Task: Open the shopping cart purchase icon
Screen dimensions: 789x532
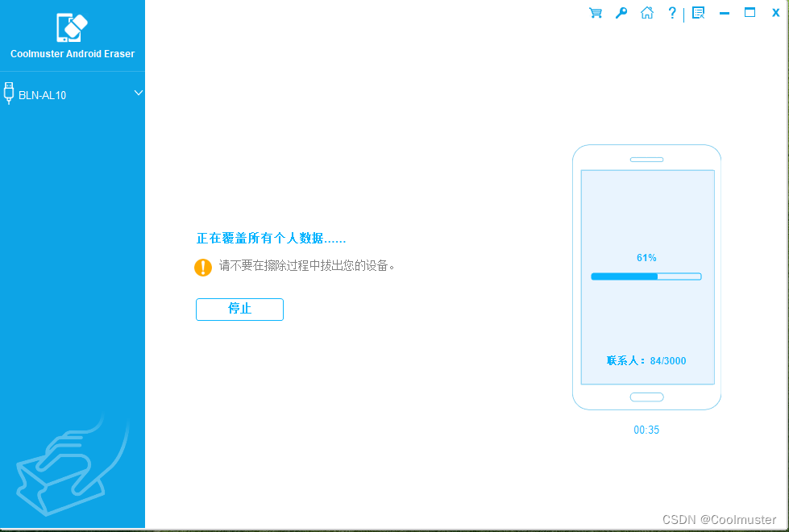Action: [596, 13]
